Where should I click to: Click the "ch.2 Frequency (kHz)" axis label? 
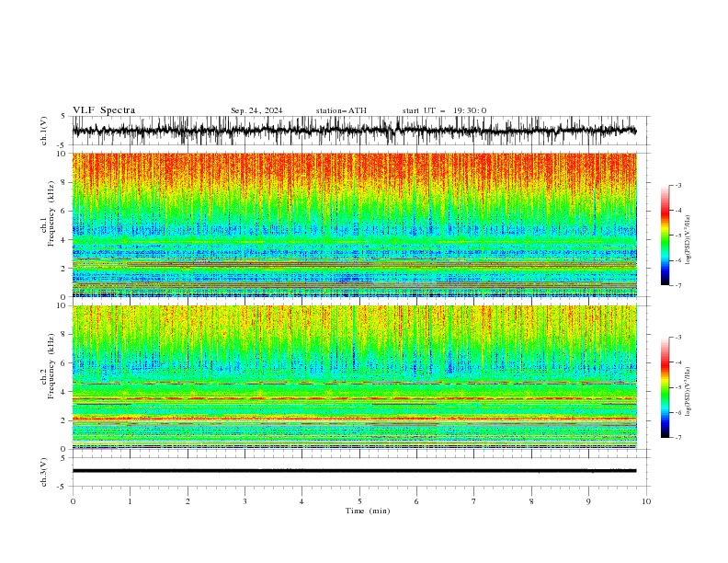point(48,366)
